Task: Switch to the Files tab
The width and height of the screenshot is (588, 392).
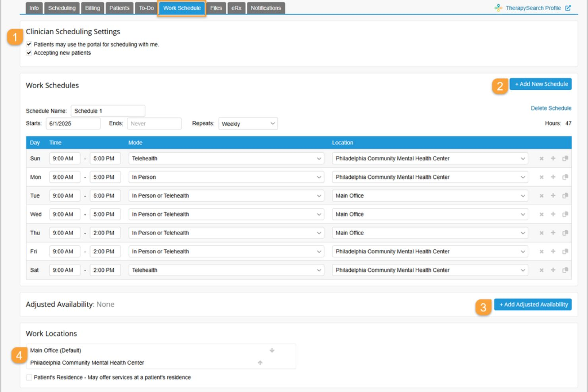Action: pyautogui.click(x=216, y=8)
